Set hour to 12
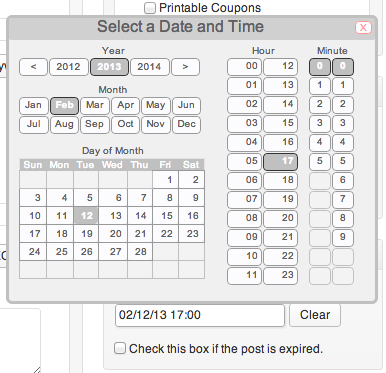The height and width of the screenshot is (373, 386). [x=281, y=67]
